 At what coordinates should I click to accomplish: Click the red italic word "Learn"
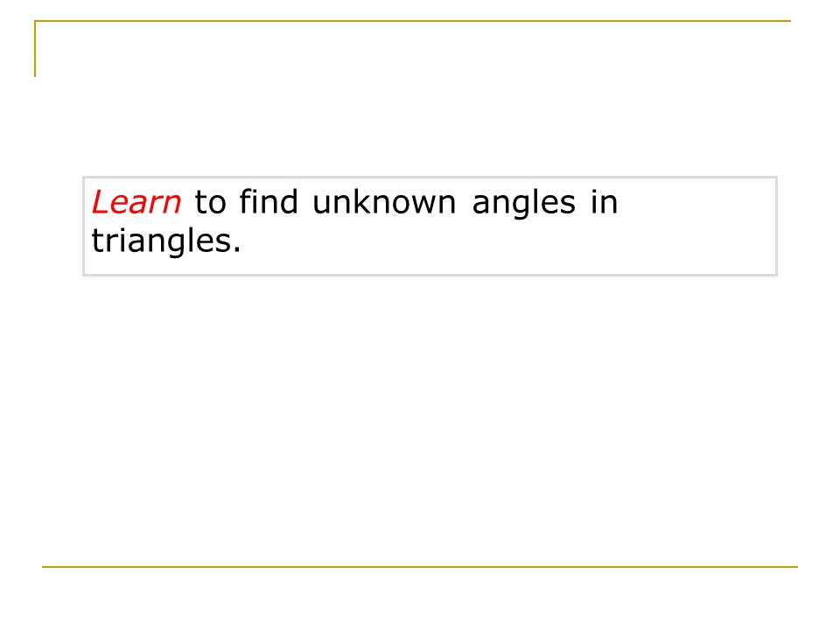(136, 202)
